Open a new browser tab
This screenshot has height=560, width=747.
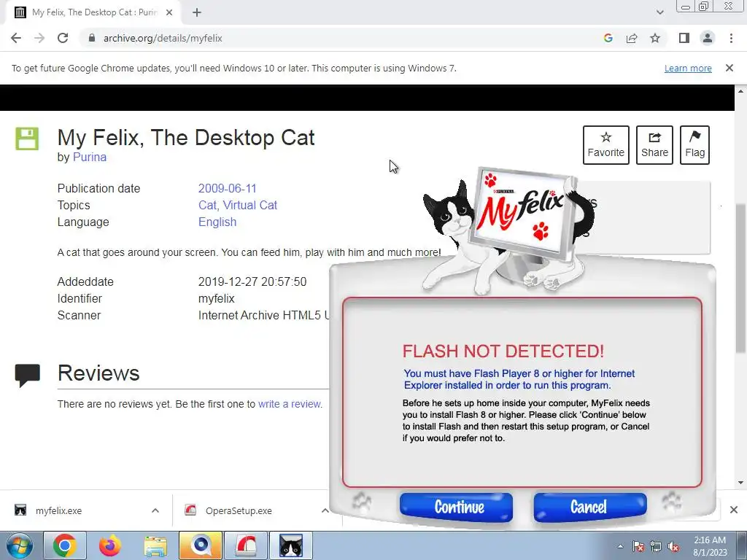[x=197, y=13]
